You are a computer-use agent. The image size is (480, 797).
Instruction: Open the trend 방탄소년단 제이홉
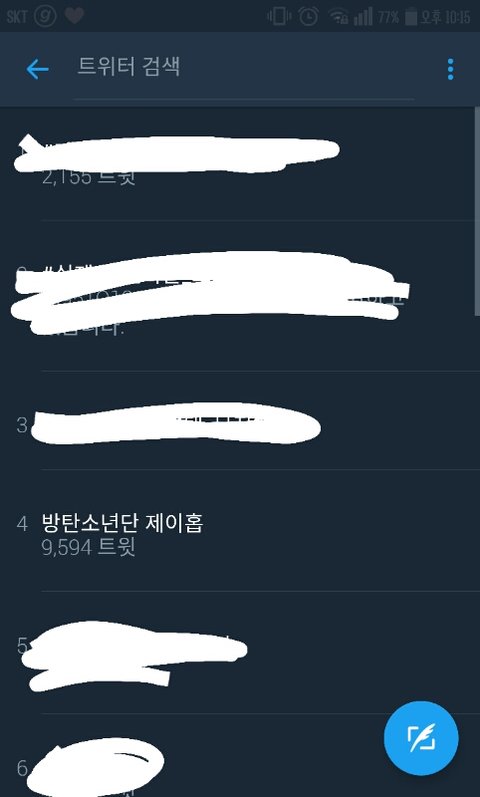[123, 523]
